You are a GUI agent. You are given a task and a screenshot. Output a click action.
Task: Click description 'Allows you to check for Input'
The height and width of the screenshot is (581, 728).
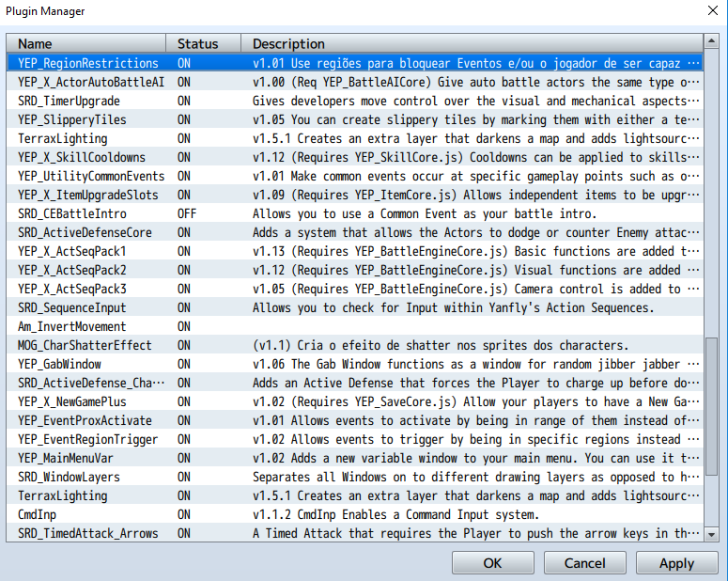(x=453, y=308)
